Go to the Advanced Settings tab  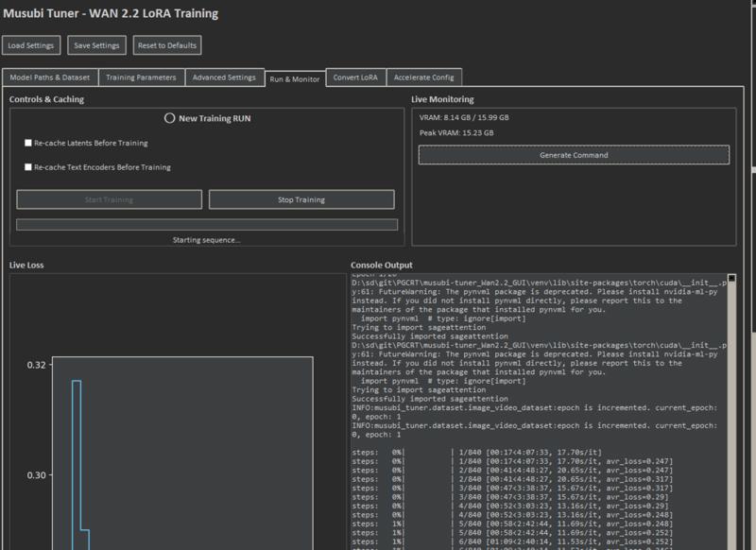(x=223, y=77)
